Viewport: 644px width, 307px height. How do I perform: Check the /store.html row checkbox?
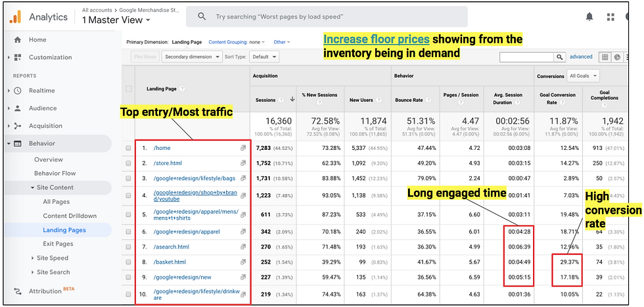click(129, 164)
